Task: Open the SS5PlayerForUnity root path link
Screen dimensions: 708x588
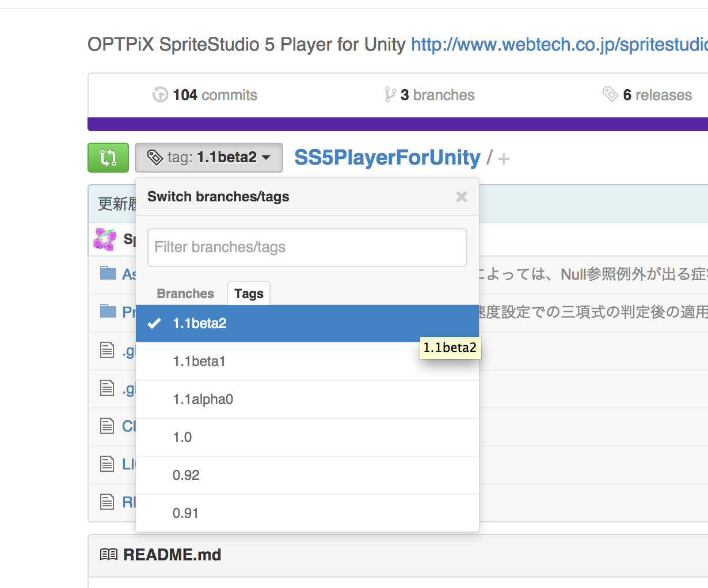Action: pyautogui.click(x=387, y=158)
